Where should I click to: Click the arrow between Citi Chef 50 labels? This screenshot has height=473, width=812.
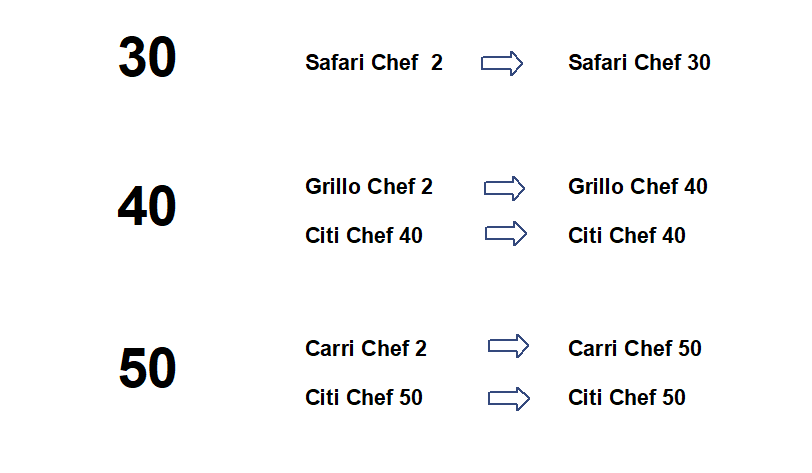(509, 398)
